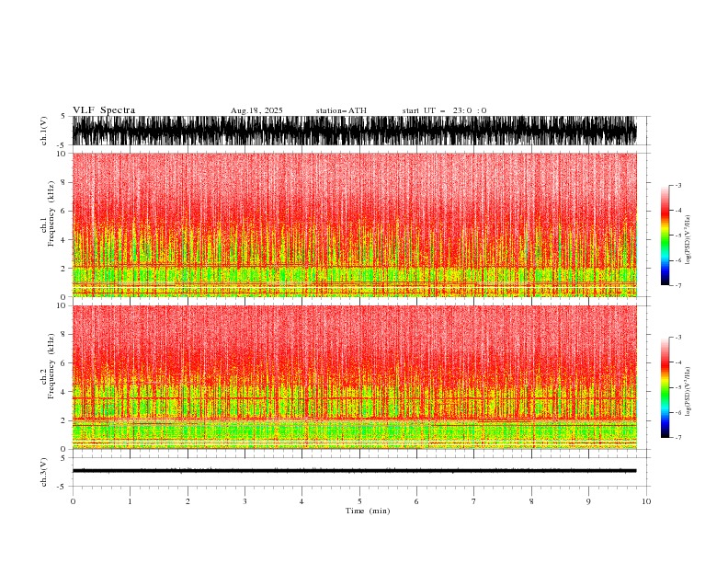Click the ch.2 color bar 'log(PSD)(V²/Hz)' label
728x563 pixels.
(688, 392)
